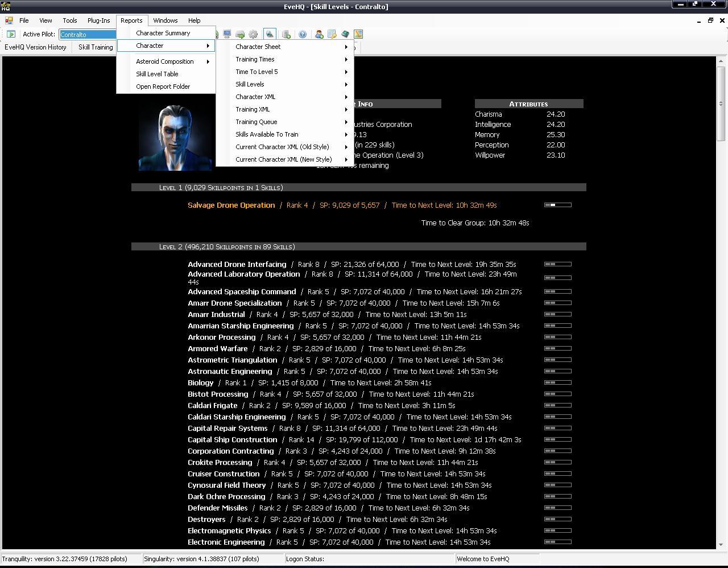This screenshot has height=568, width=728.
Task: Click the green arrow device toolbar icon
Action: [x=240, y=34]
